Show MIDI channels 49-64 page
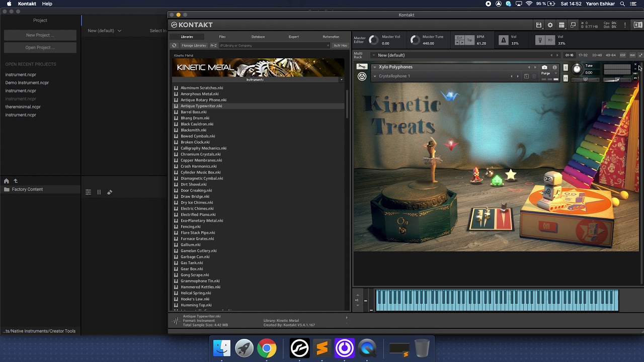This screenshot has width=644, height=362. [x=611, y=55]
